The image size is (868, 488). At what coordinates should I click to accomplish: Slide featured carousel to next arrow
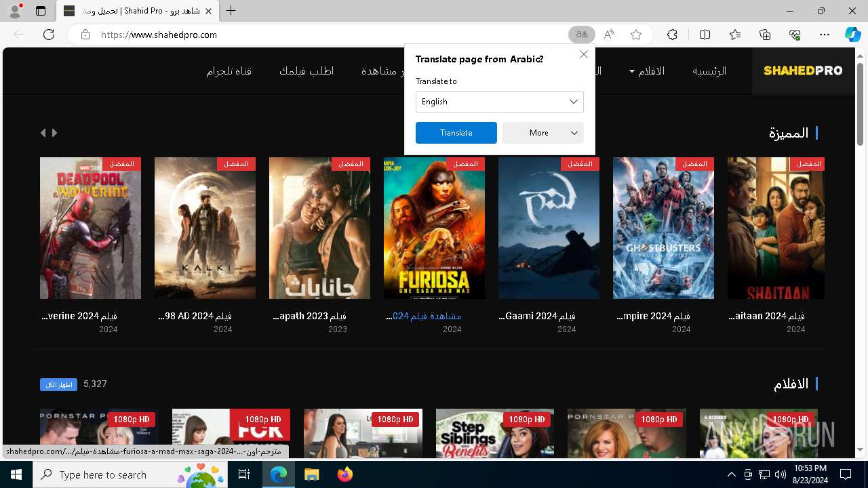coord(55,133)
